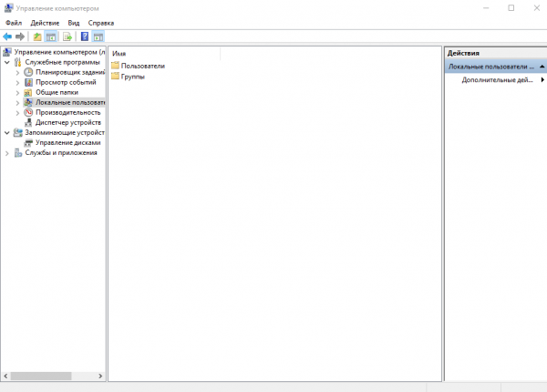The image size is (547, 392).
Task: Expand the Общие папки node
Action: click(17, 93)
